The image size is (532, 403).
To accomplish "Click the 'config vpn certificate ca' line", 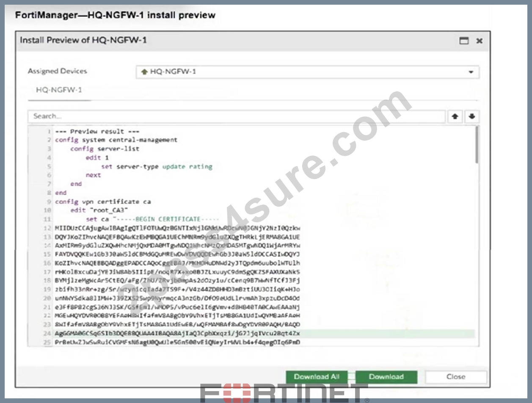I will [x=103, y=201].
